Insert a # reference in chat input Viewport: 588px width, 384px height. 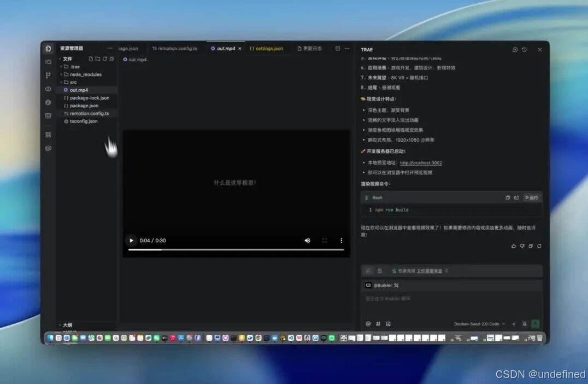(x=378, y=324)
